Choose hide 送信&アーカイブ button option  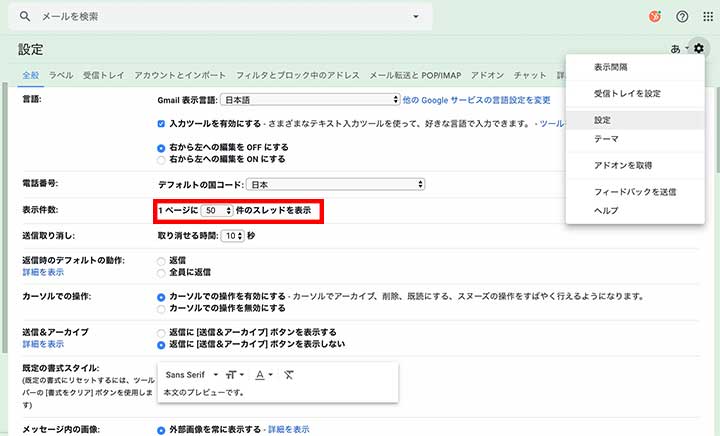(161, 345)
